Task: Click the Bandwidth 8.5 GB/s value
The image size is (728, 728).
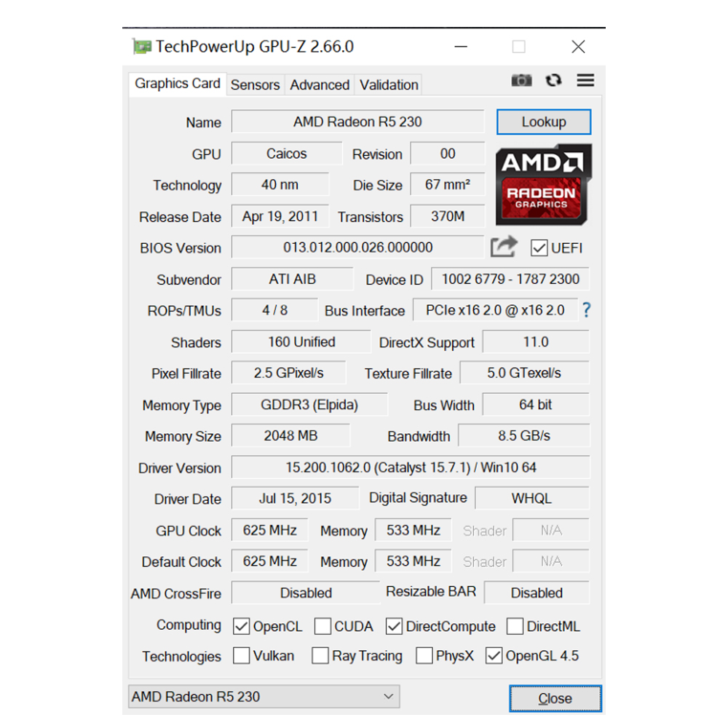Action: (524, 435)
